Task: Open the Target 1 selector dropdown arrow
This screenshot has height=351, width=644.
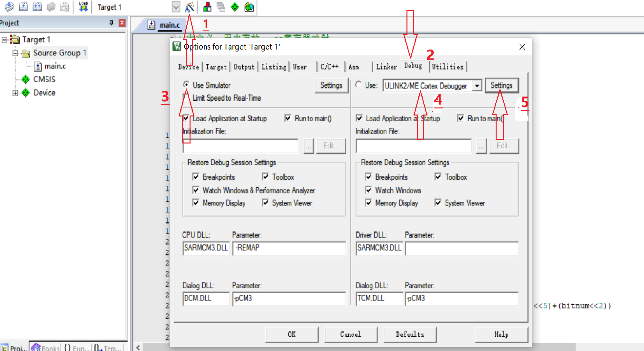Action: point(176,7)
